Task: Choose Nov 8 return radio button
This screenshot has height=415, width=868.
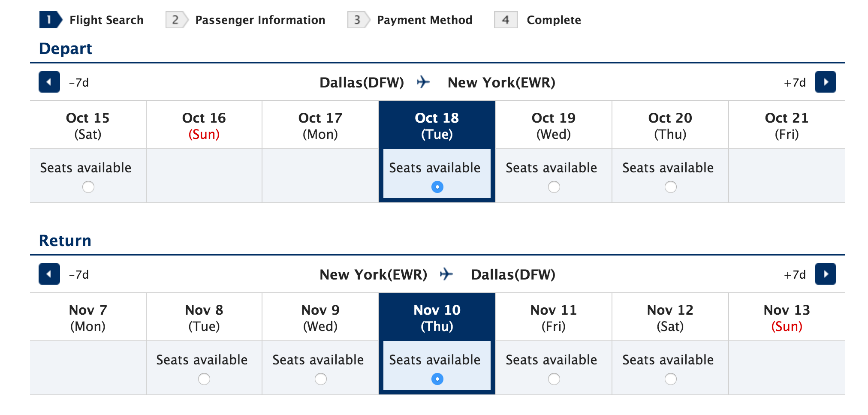Action: [x=204, y=379]
